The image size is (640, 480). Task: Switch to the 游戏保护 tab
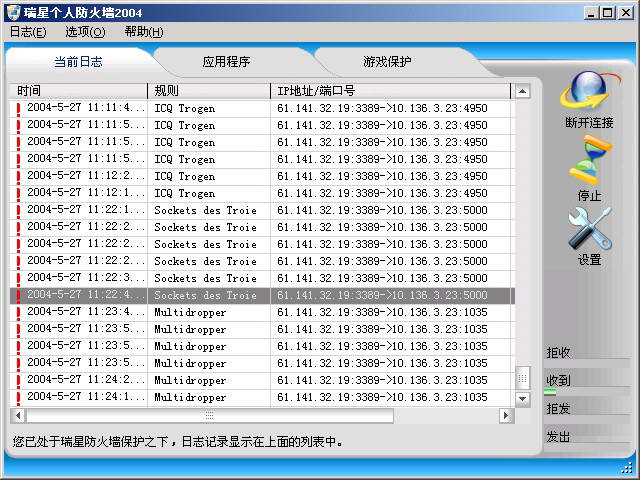pyautogui.click(x=387, y=62)
